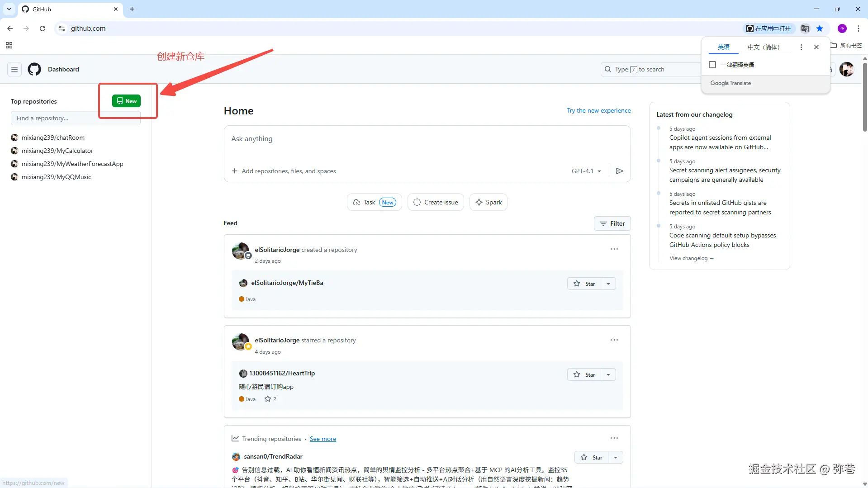Open options menu for elSolitarioJorge starred repository
The width and height of the screenshot is (868, 488).
coord(614,340)
